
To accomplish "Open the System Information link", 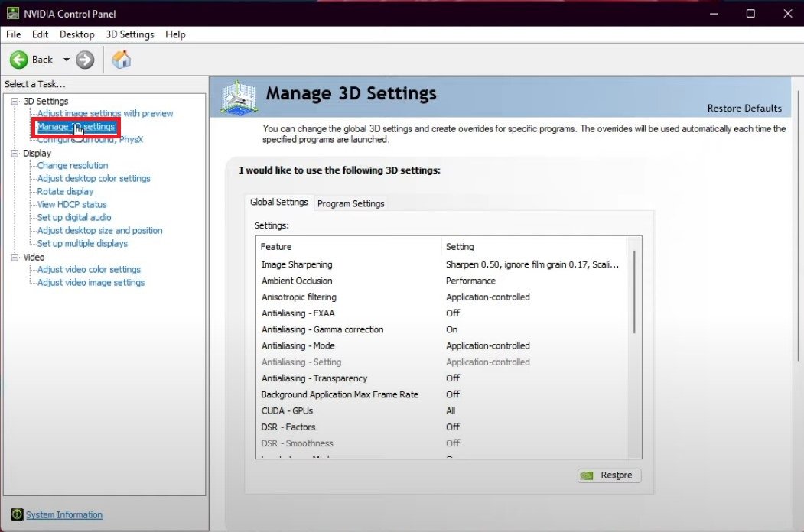I will [64, 515].
